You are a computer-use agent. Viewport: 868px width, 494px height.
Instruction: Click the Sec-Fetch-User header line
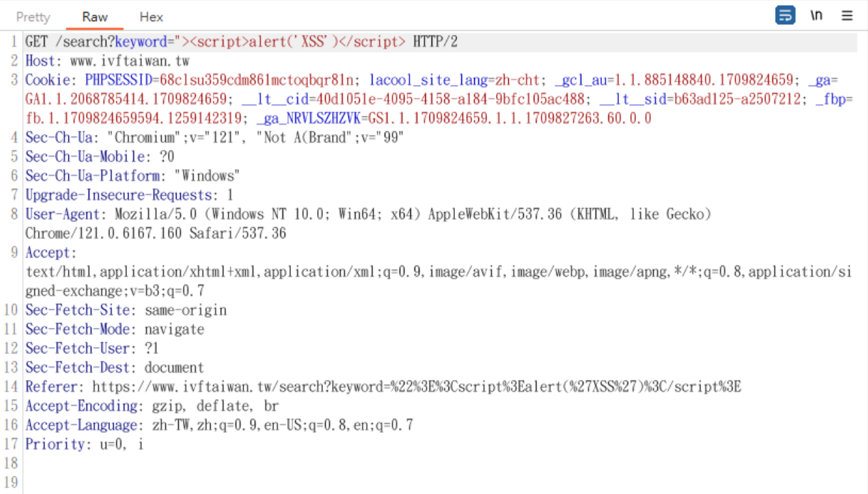(92, 348)
